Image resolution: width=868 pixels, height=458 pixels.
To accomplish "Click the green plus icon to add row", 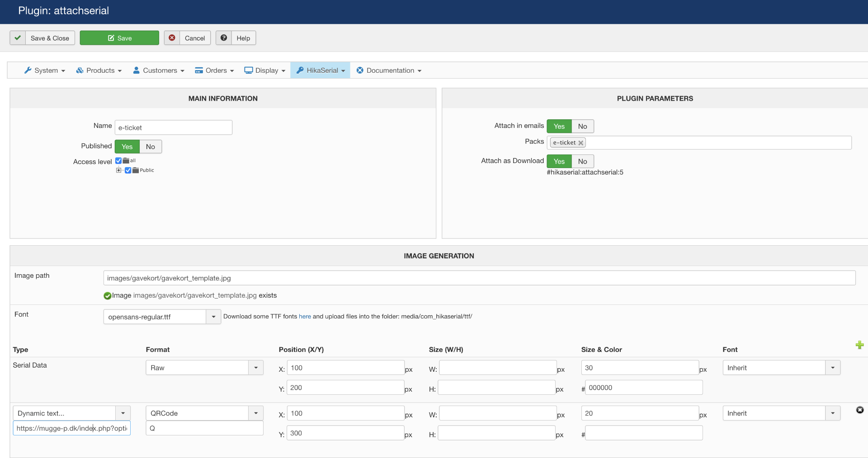I will (x=859, y=345).
